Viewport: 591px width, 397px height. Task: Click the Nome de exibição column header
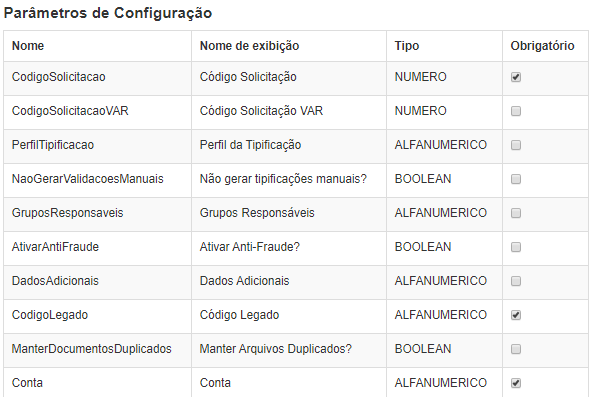(289, 46)
